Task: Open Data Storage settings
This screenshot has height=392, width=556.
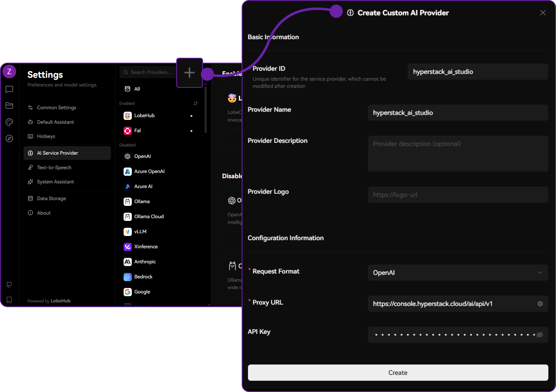Action: click(51, 198)
